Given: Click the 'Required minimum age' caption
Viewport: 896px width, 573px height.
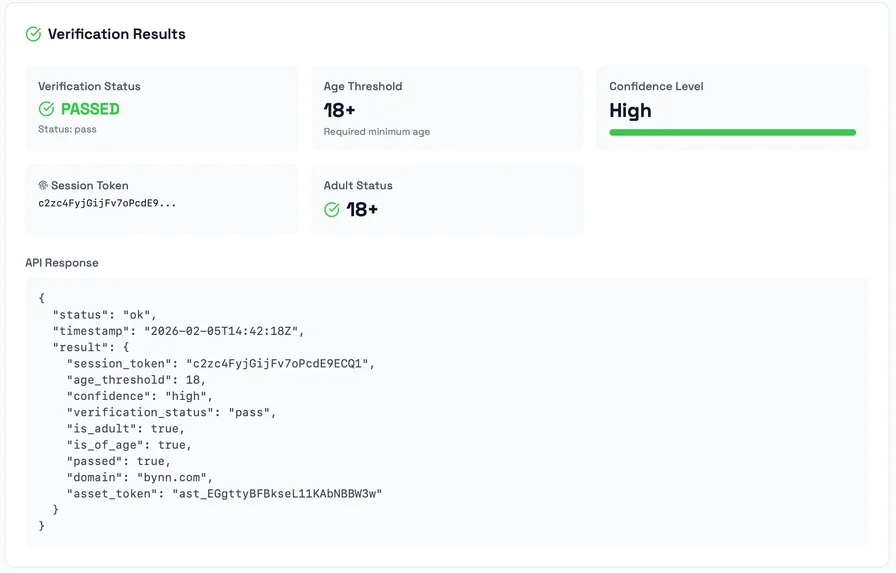Looking at the screenshot, I should (377, 131).
